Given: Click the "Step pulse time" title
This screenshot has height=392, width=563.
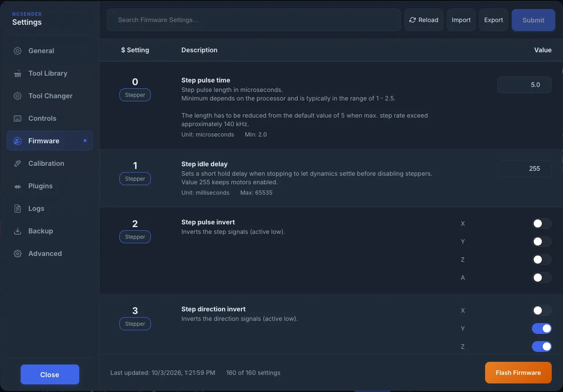Looking at the screenshot, I should 206,80.
